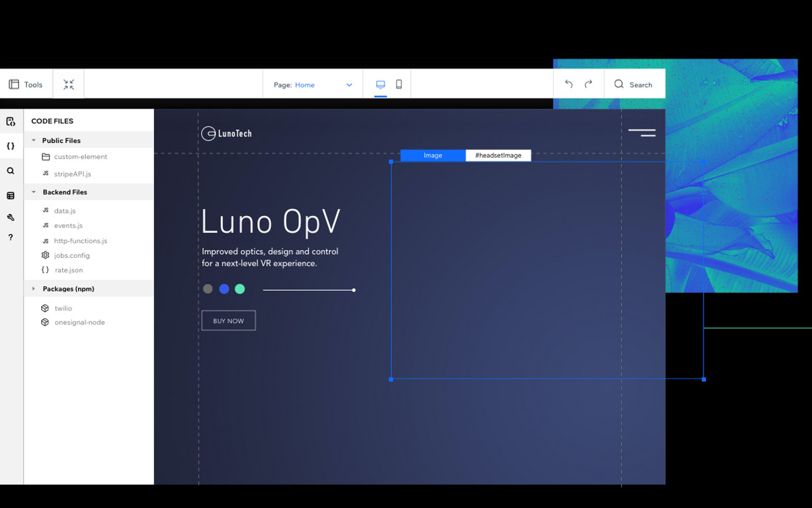Switch to mobile view
812x508 pixels.
(x=399, y=84)
